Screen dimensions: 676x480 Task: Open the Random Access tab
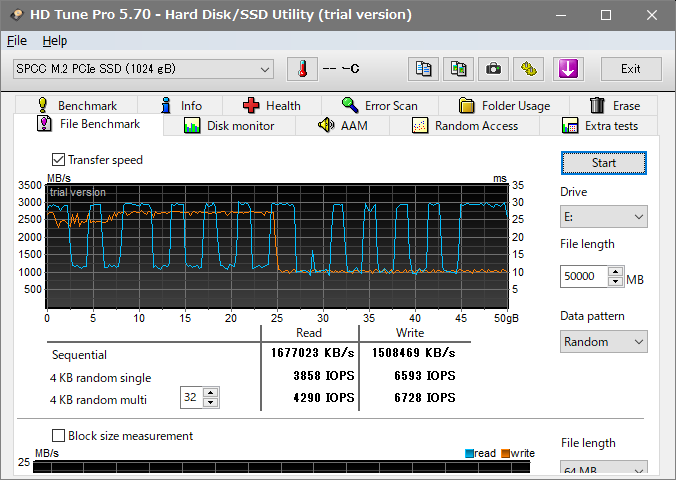pyautogui.click(x=465, y=126)
